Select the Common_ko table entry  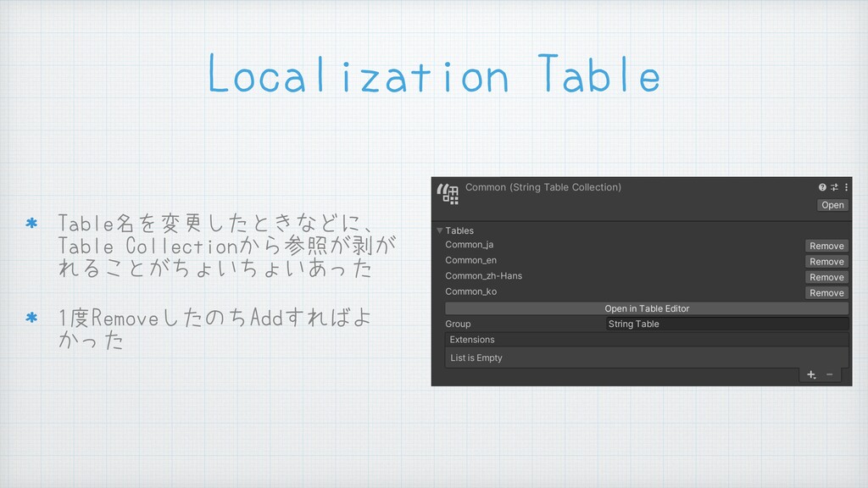[470, 291]
